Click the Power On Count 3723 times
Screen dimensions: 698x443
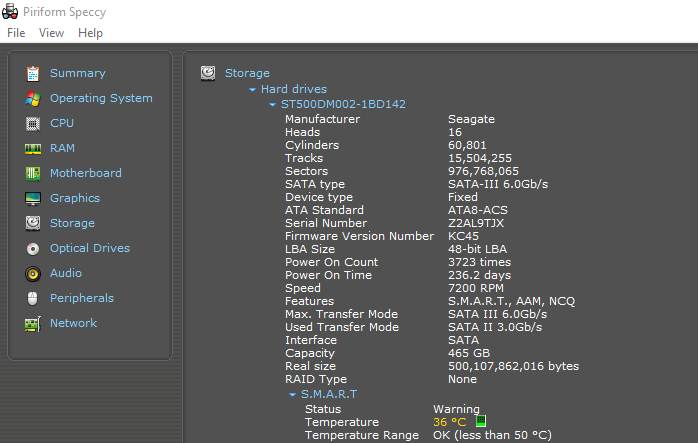tap(479, 262)
